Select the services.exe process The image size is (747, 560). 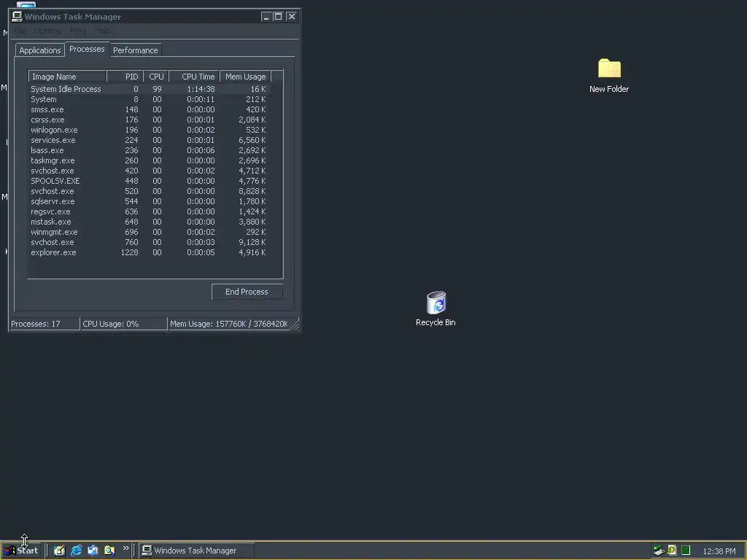[149, 141]
